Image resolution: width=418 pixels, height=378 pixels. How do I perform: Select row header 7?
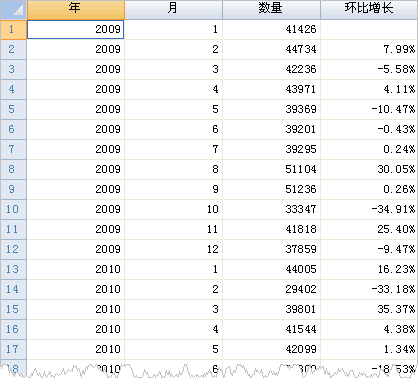click(x=13, y=150)
